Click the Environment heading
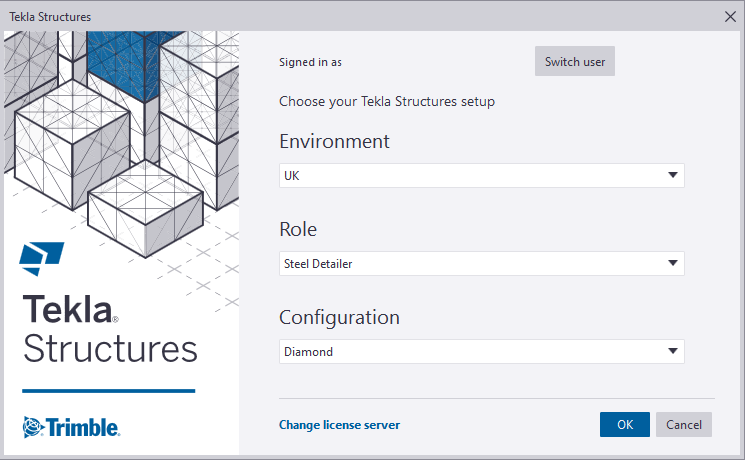Image resolution: width=745 pixels, height=460 pixels. 334,142
